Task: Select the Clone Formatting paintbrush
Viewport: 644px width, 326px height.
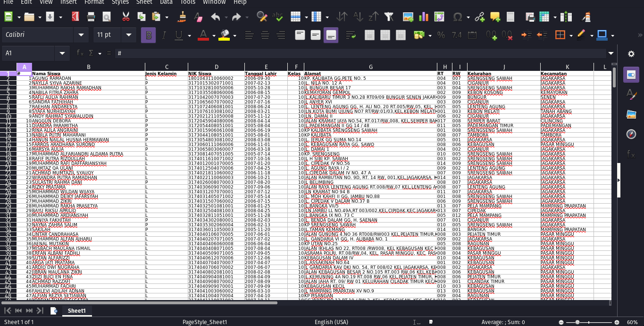Action: click(x=183, y=17)
